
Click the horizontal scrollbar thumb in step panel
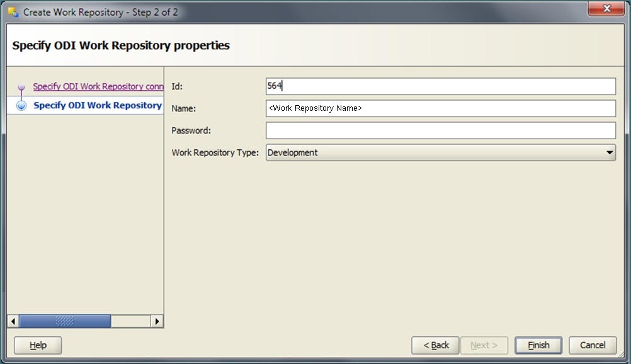pos(65,321)
